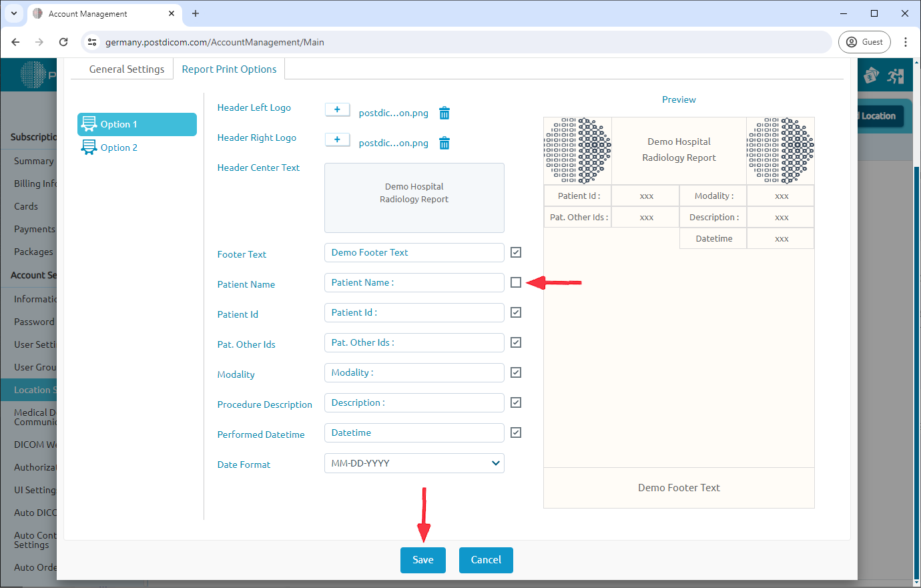Reload the page with the refresh icon
Viewport: 921px width, 588px height.
(63, 41)
